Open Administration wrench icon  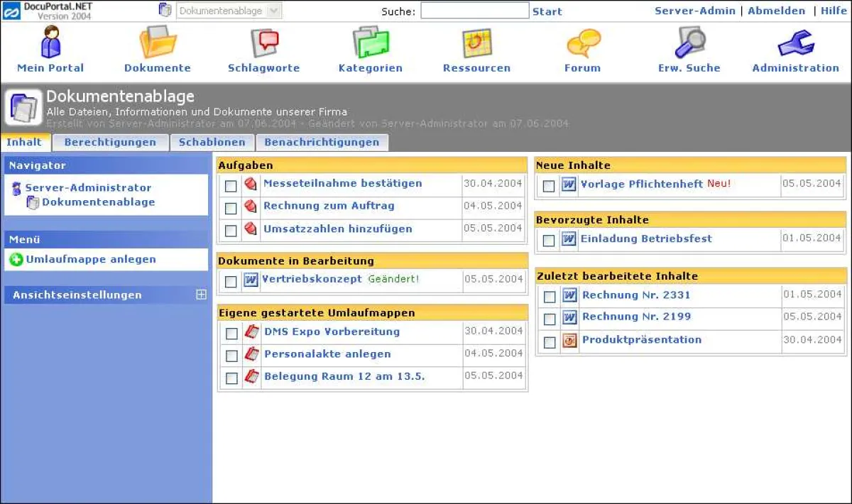[x=794, y=43]
